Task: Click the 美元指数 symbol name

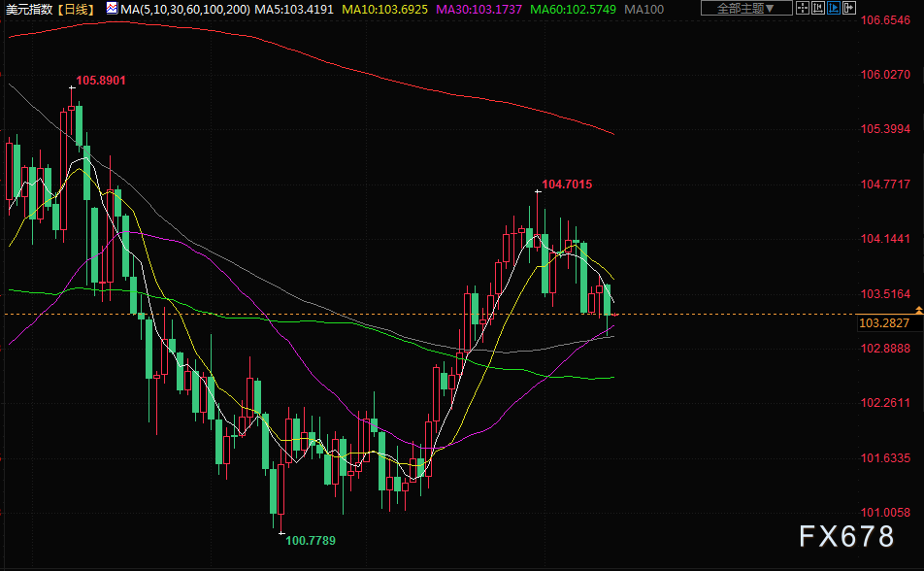Action: click(29, 9)
